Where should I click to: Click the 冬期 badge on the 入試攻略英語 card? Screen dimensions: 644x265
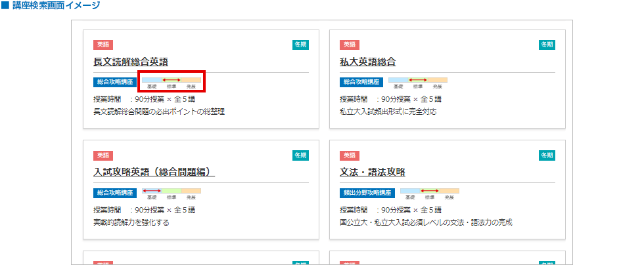pyautogui.click(x=300, y=155)
